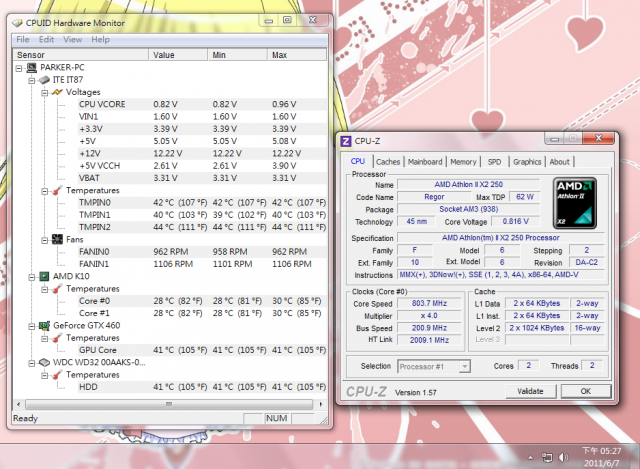Collapse the Fans node
Viewport: 640px width, 469px height.
pos(44,240)
